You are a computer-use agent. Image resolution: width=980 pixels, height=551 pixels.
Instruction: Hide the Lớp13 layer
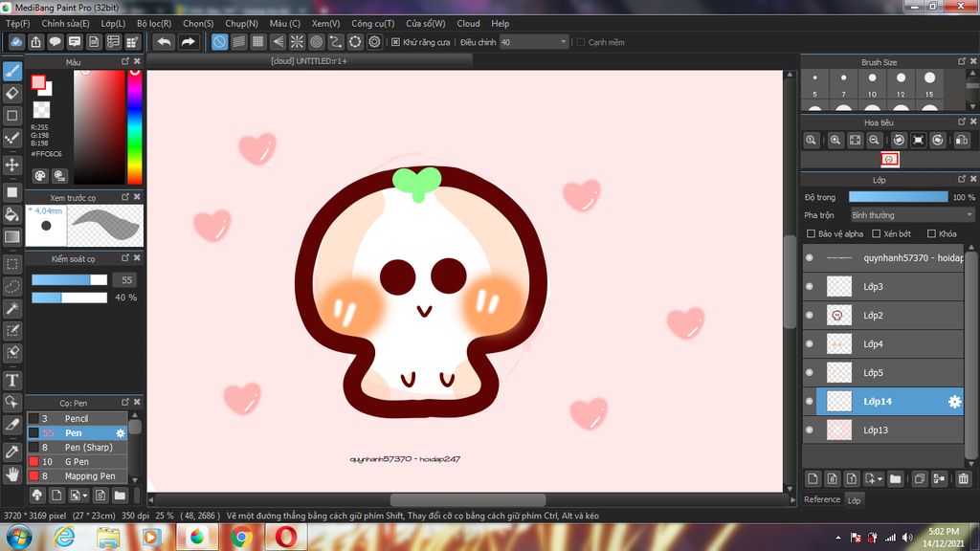coord(810,430)
